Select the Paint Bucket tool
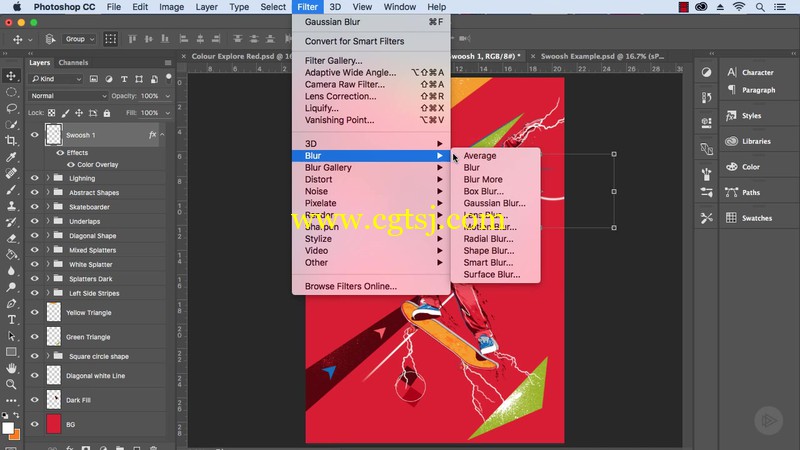Image resolution: width=800 pixels, height=450 pixels. point(11,255)
